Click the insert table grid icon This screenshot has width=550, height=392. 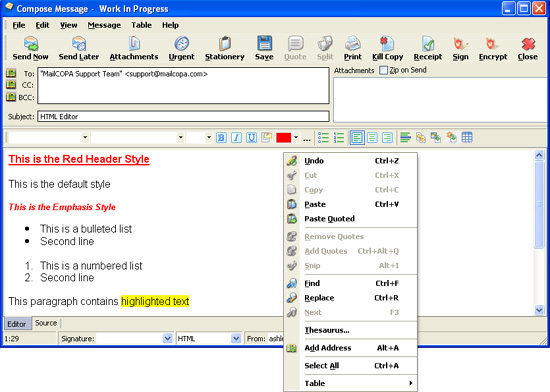pyautogui.click(x=467, y=137)
